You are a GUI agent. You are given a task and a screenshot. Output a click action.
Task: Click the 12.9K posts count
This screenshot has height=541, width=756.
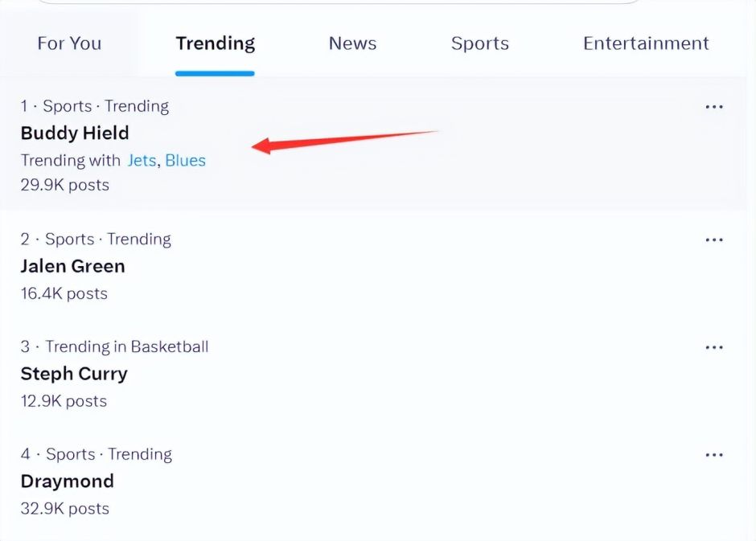(x=64, y=401)
